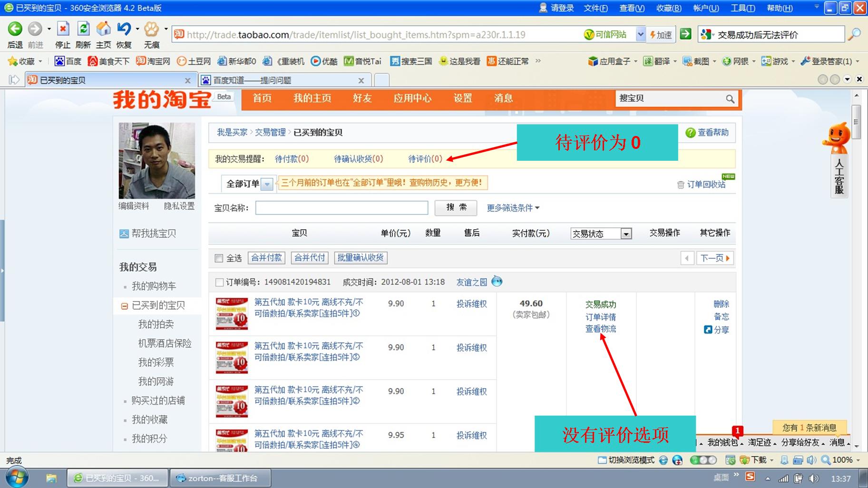Open My Shopping Cart in sidebar
The image size is (868, 488).
tap(154, 286)
